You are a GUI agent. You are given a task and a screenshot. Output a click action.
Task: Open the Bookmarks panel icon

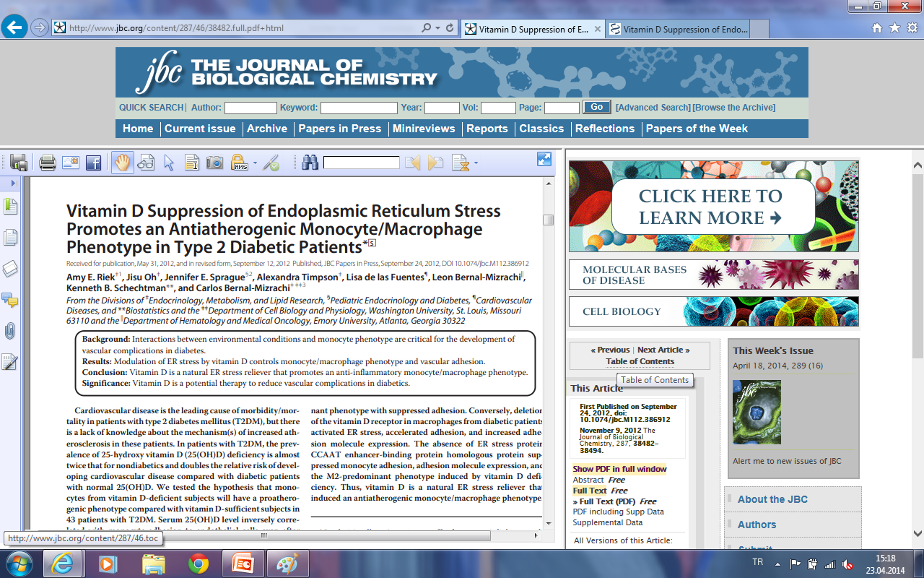(x=10, y=207)
